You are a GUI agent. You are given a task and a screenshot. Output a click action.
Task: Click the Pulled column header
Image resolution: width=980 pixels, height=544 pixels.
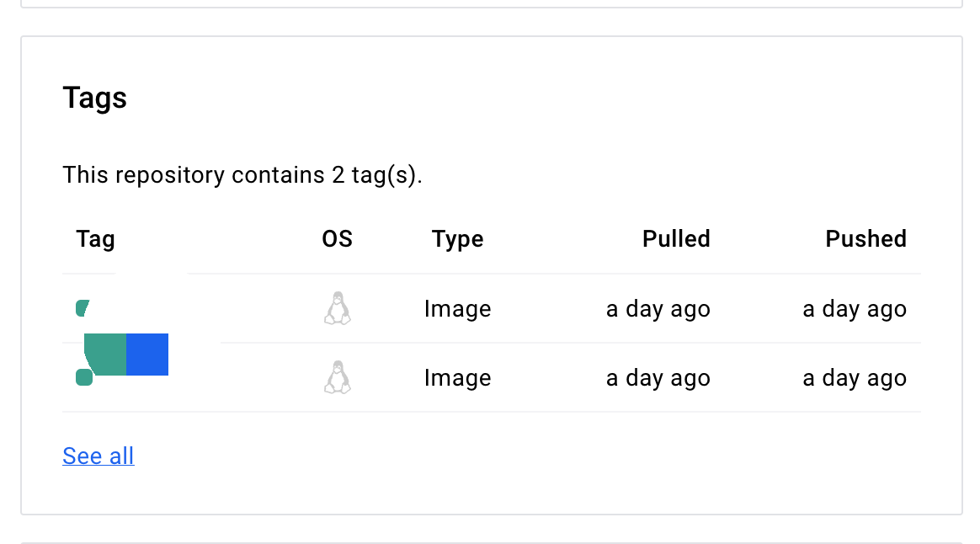coord(676,239)
